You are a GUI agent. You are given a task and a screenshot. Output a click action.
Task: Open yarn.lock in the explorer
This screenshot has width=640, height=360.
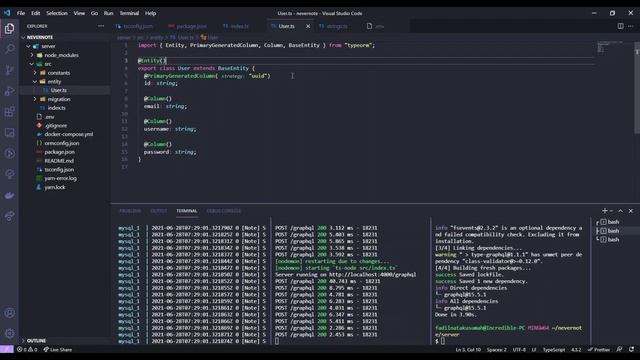[x=55, y=187]
